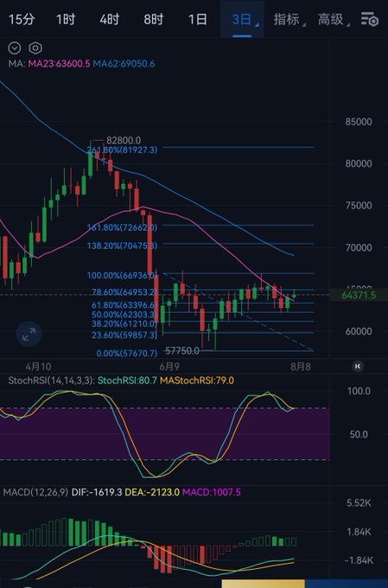Select the 78.60%(64953.2) Fibonacci label

tap(124, 292)
